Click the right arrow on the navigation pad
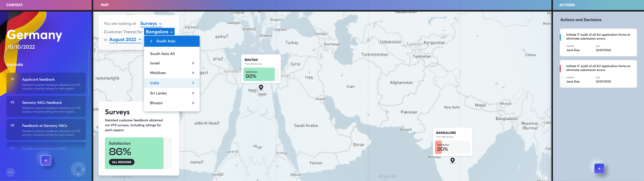644x181 pixels. 83,169
